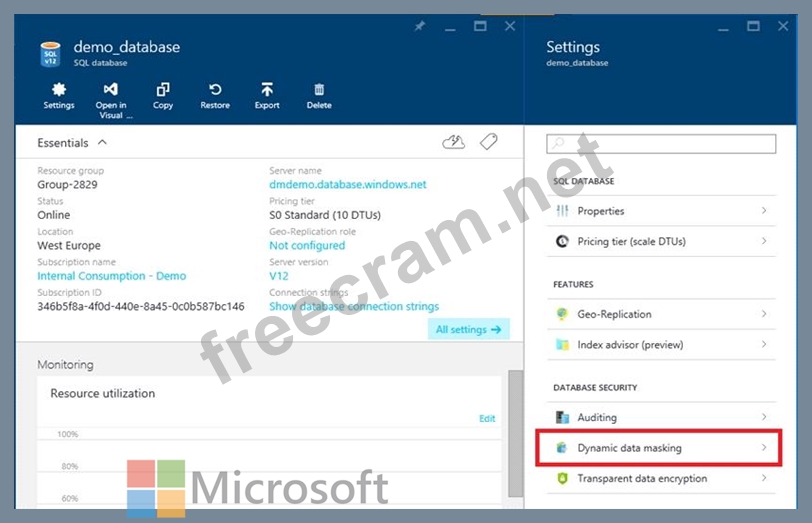Open in Visual Studio icon

point(110,89)
